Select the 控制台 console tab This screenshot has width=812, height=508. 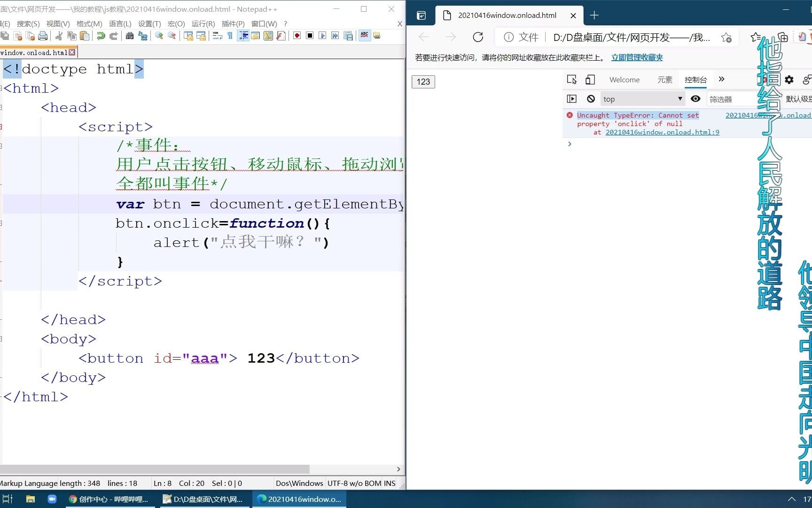click(695, 79)
